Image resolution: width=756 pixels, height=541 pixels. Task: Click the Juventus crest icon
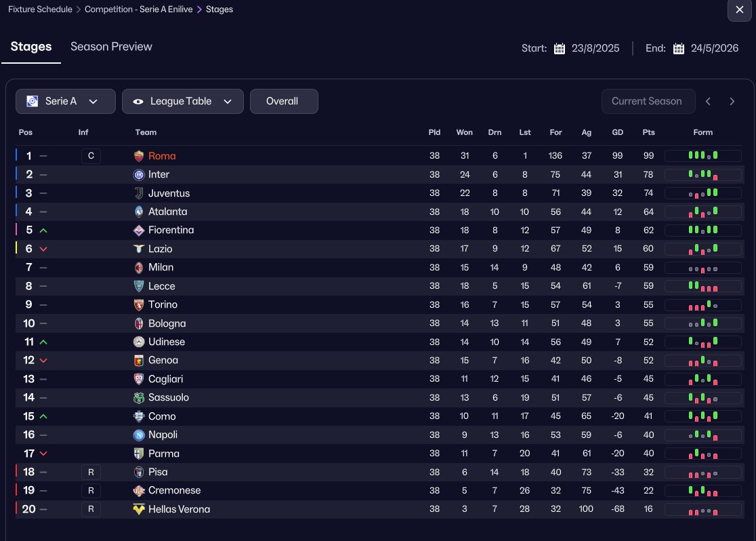click(140, 193)
